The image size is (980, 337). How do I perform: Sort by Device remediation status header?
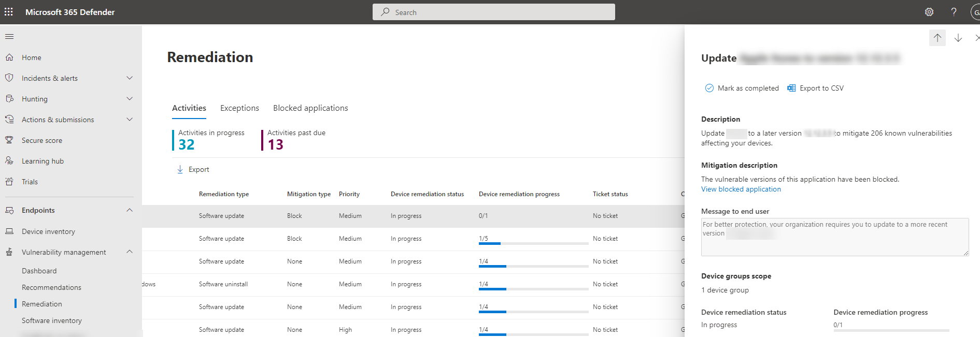pyautogui.click(x=427, y=194)
